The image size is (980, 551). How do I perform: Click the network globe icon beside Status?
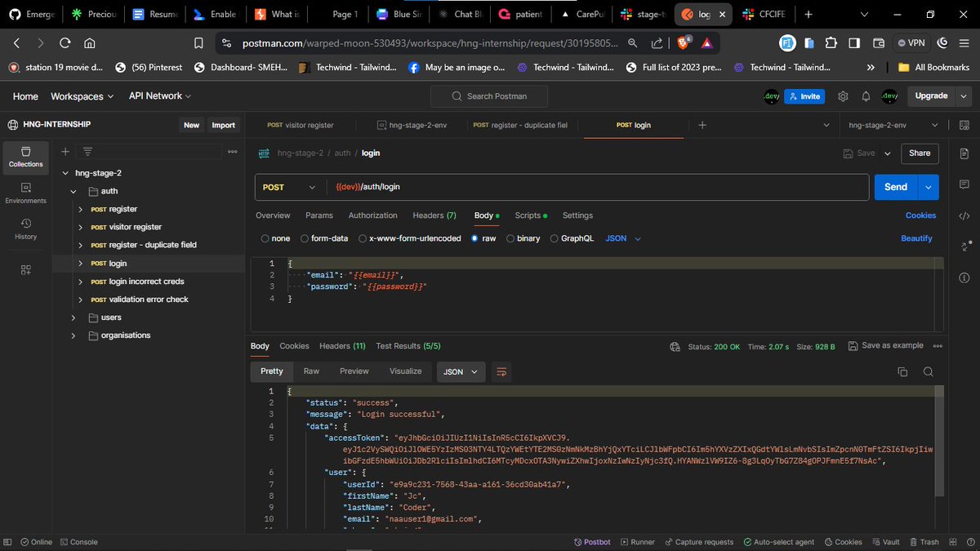675,346
